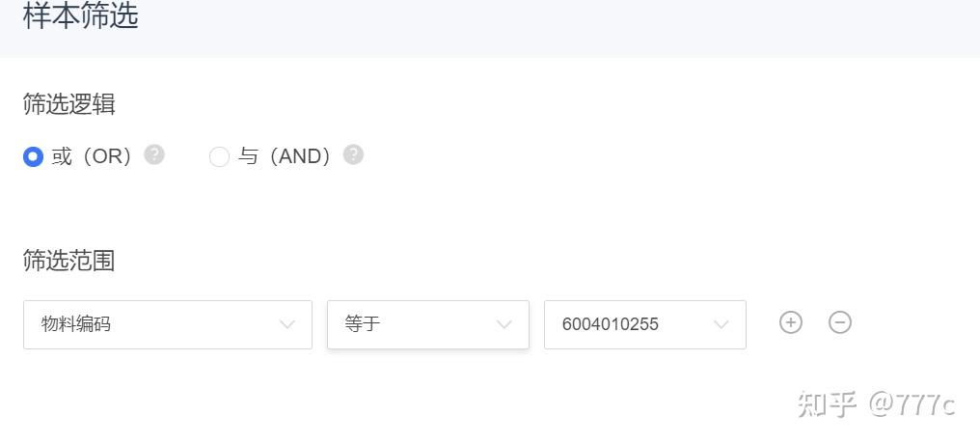The image size is (980, 444).
Task: Click the chevron arrow in 物料编码 box
Action: pos(286,324)
